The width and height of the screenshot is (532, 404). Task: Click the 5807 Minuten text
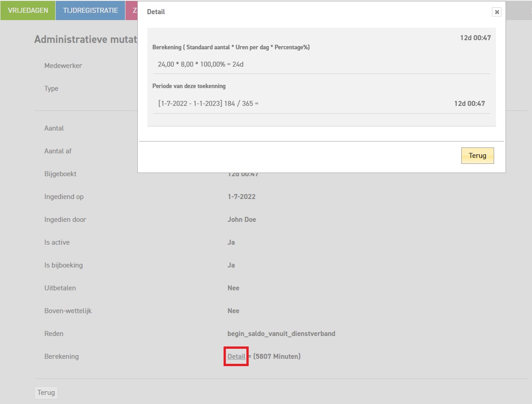click(276, 357)
